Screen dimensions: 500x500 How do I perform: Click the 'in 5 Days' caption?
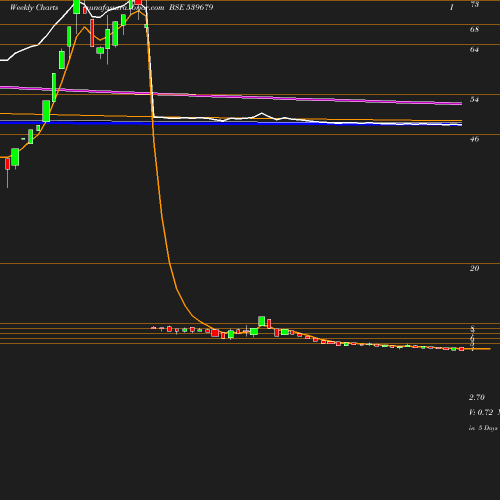483,428
